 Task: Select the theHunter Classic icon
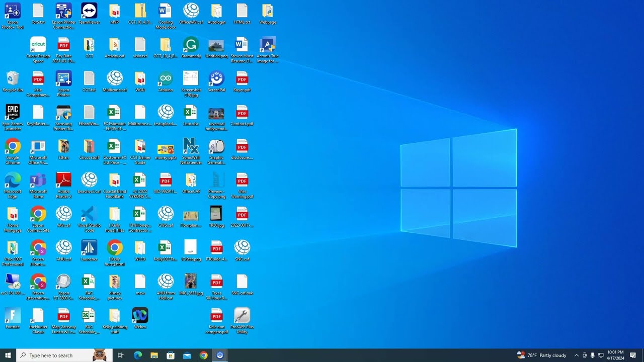38,321
